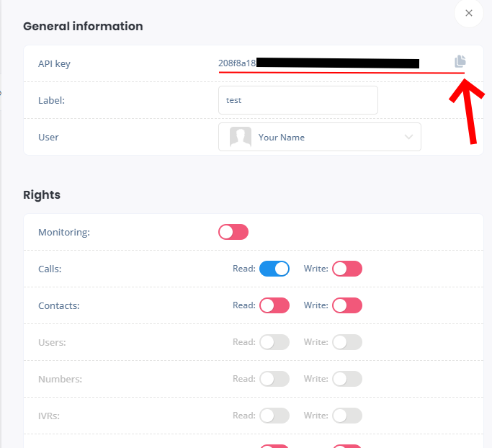Toggle Users Read switch
Image resolution: width=492 pixels, height=448 pixels.
274,342
